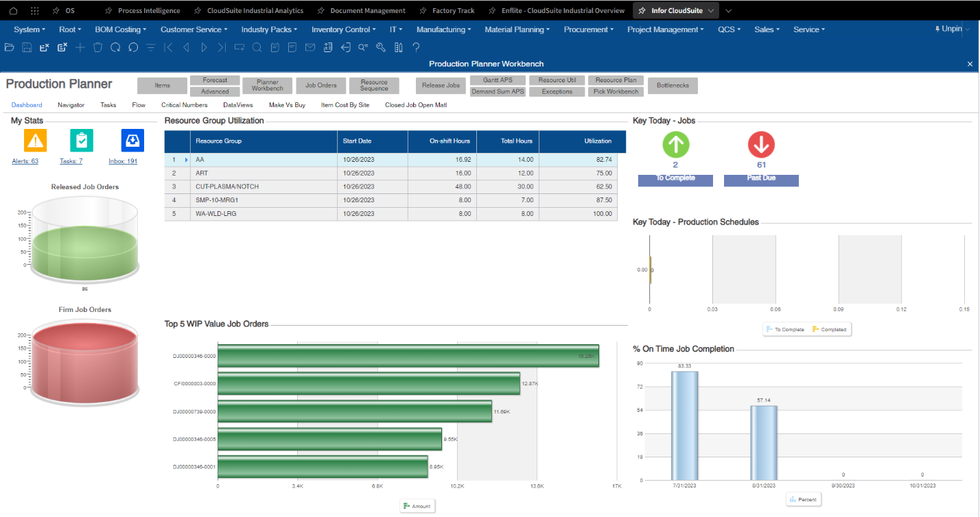Open the mail/send email toolbar icon
The width and height of the screenshot is (980, 517).
(x=310, y=47)
